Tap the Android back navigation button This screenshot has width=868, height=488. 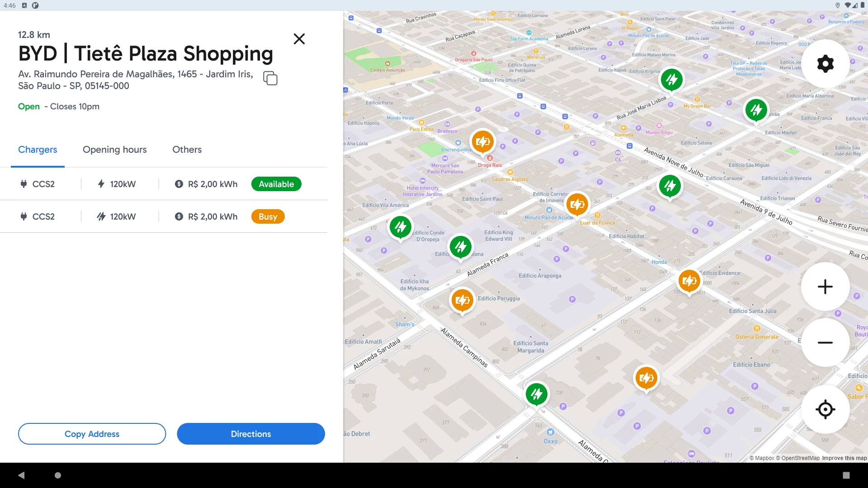pyautogui.click(x=21, y=475)
